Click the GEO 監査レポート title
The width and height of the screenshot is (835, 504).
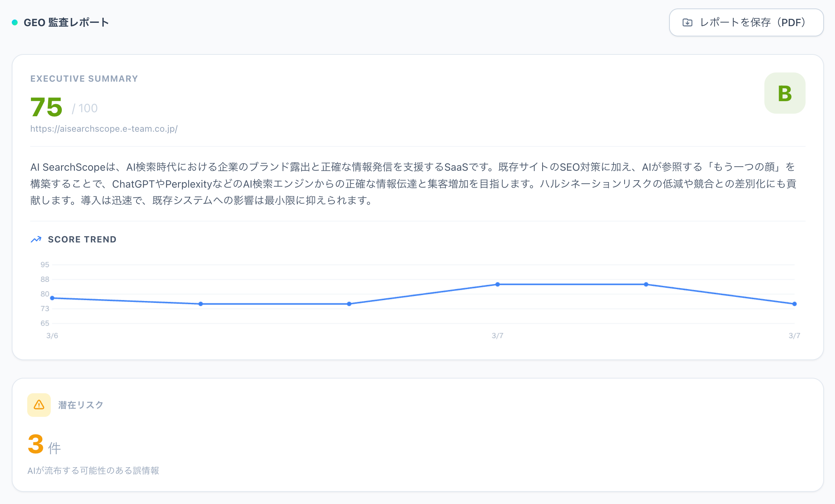click(x=66, y=22)
